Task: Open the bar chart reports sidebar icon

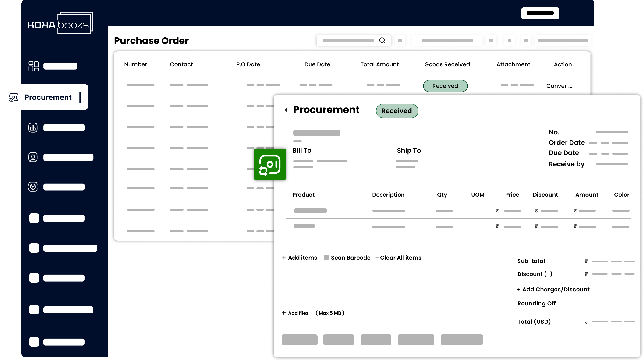Action: point(33,128)
